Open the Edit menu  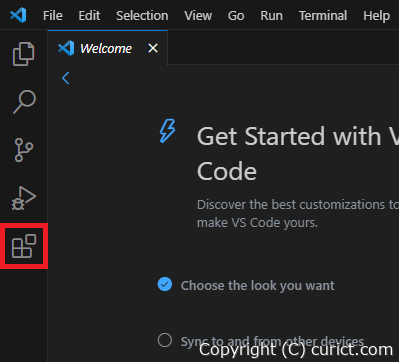(x=89, y=16)
